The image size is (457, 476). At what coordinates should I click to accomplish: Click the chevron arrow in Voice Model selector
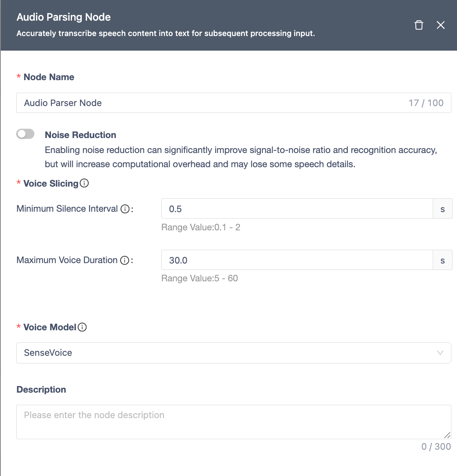pos(440,353)
